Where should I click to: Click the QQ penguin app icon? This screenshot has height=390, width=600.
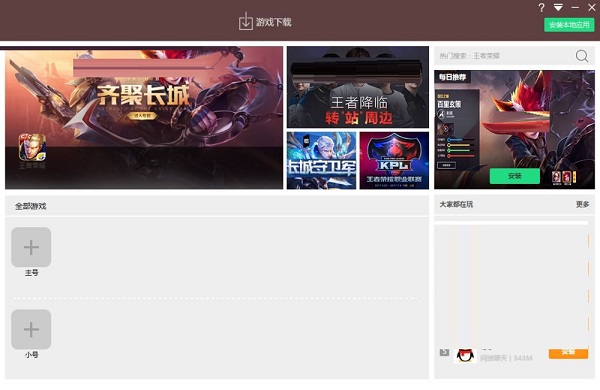click(465, 356)
